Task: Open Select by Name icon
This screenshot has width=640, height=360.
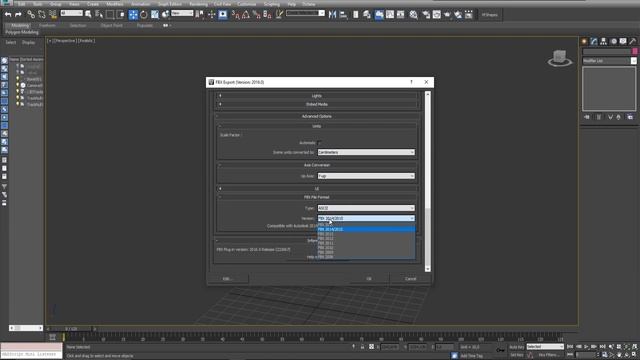Action: pyautogui.click(x=99, y=15)
